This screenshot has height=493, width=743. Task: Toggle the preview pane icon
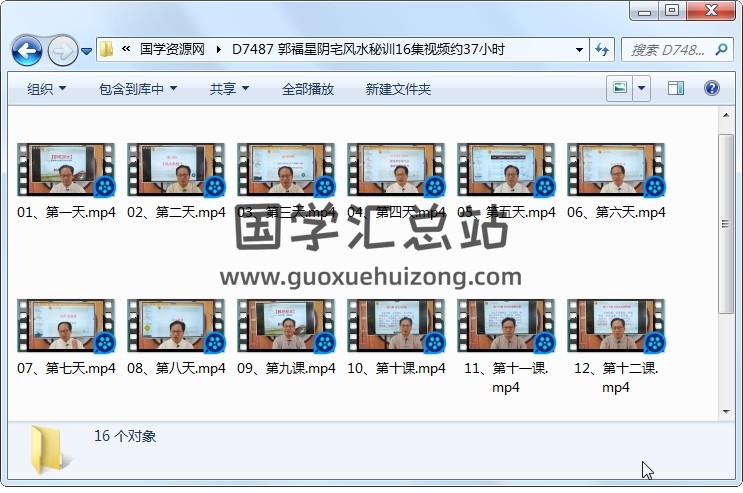click(676, 88)
